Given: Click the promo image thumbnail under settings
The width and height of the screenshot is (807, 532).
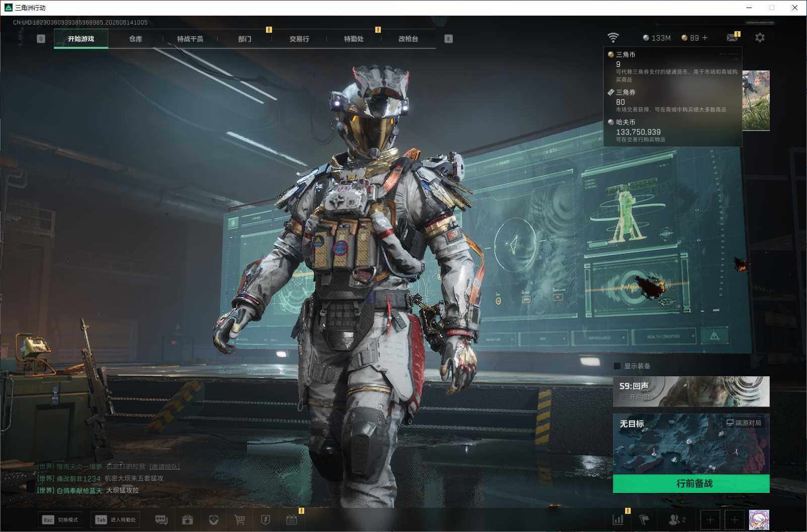Looking at the screenshot, I should 756,101.
